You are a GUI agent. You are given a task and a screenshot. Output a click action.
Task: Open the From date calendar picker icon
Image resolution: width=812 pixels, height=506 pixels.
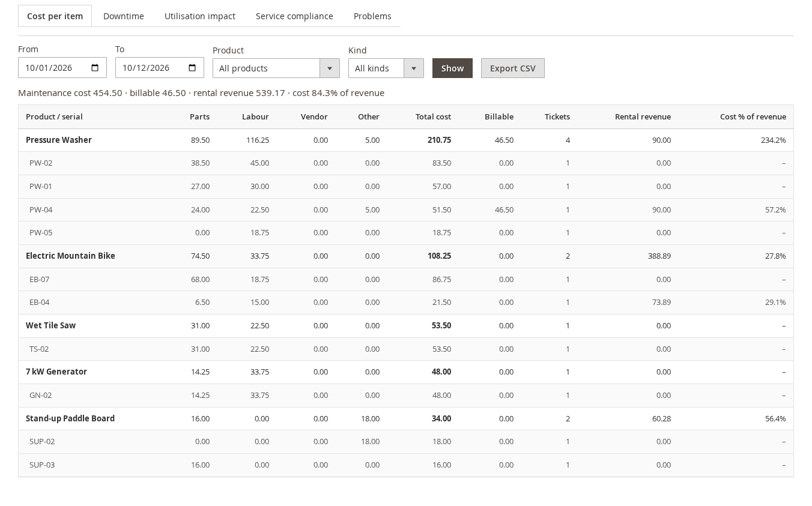point(95,68)
